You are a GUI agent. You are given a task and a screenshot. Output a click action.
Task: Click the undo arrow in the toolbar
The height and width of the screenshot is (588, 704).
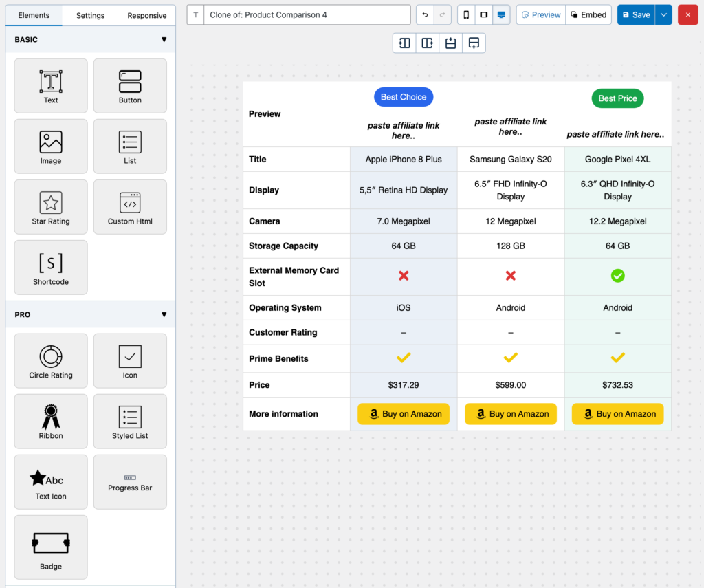(x=425, y=14)
